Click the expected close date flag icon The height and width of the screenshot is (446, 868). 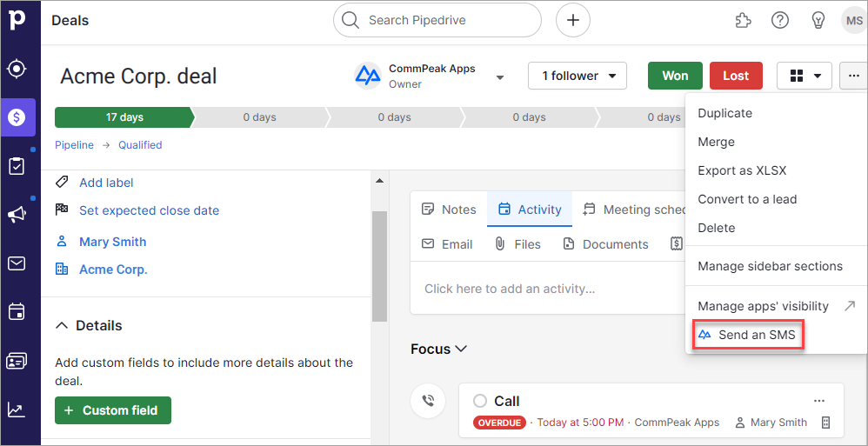click(62, 210)
